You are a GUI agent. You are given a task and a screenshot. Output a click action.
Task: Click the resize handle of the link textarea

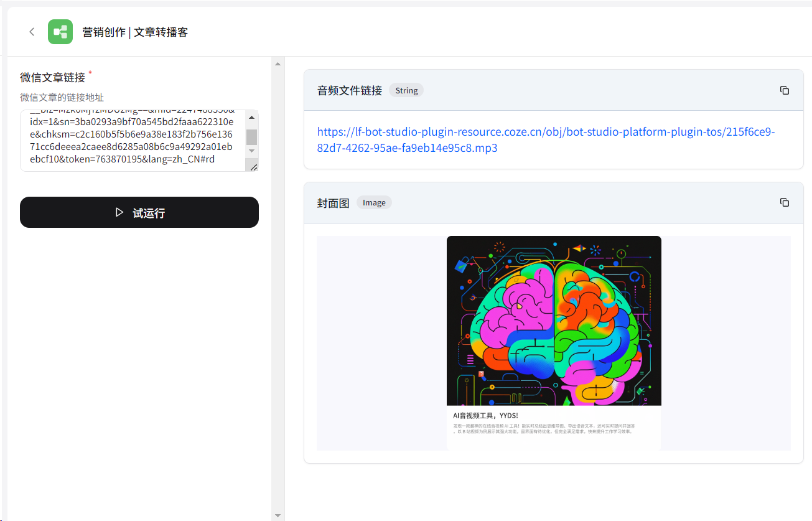pyautogui.click(x=253, y=167)
